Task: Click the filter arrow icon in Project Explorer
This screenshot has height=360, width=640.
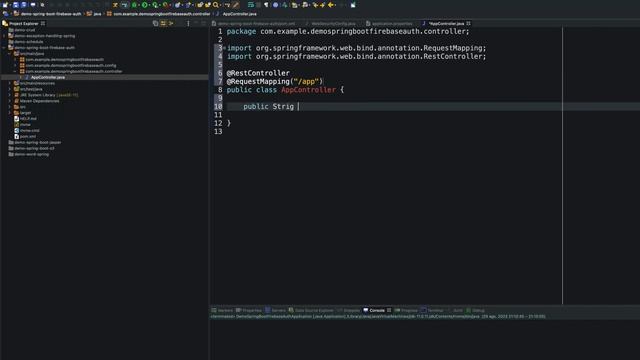Action: tap(171, 24)
